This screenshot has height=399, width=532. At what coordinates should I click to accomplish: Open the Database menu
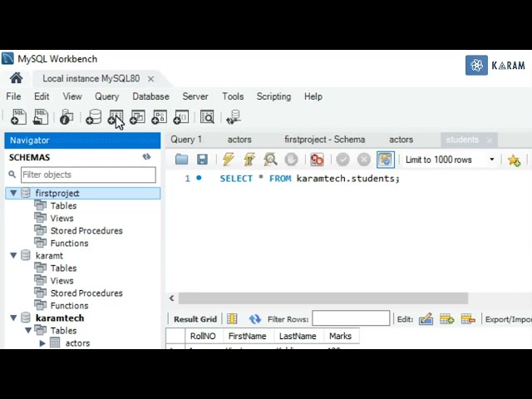pos(150,96)
